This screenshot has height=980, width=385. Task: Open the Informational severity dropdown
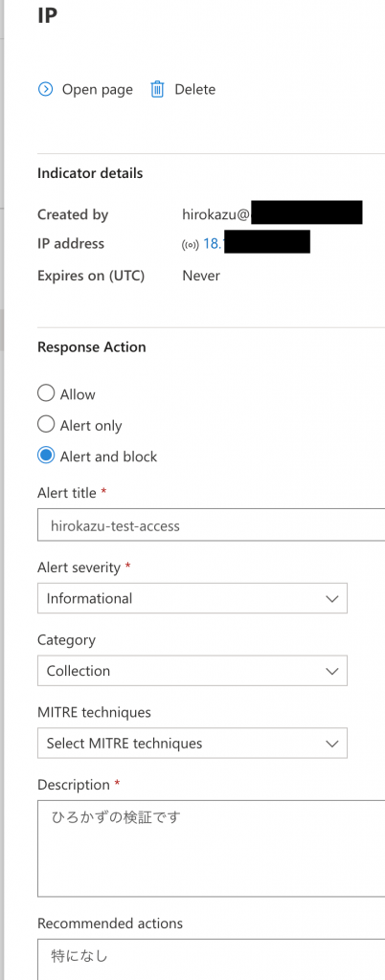[192, 599]
